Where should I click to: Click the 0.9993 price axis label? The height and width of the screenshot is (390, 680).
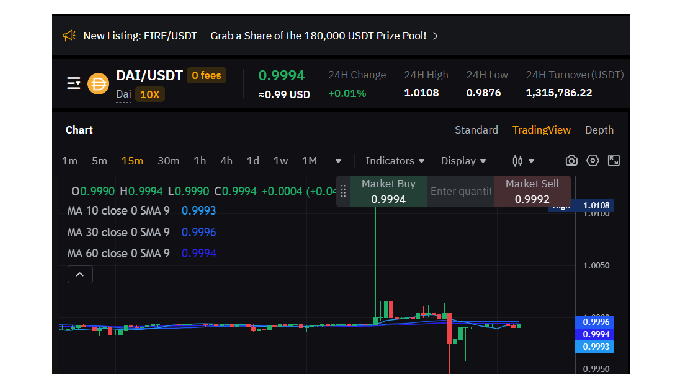595,347
